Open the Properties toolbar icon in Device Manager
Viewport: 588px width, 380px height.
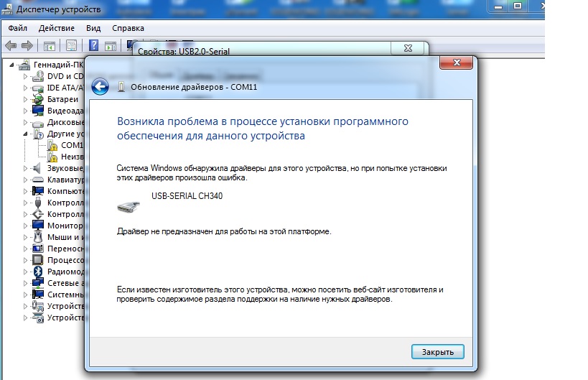(x=71, y=46)
